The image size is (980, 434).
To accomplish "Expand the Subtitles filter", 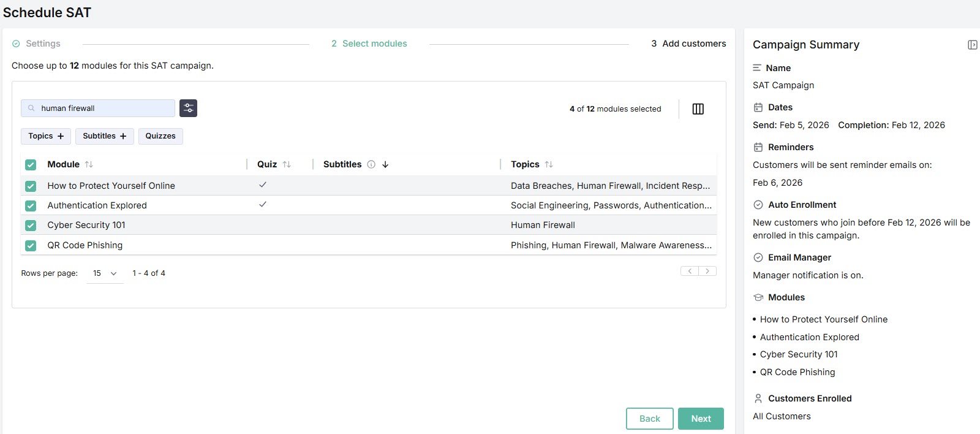I will click(x=104, y=136).
